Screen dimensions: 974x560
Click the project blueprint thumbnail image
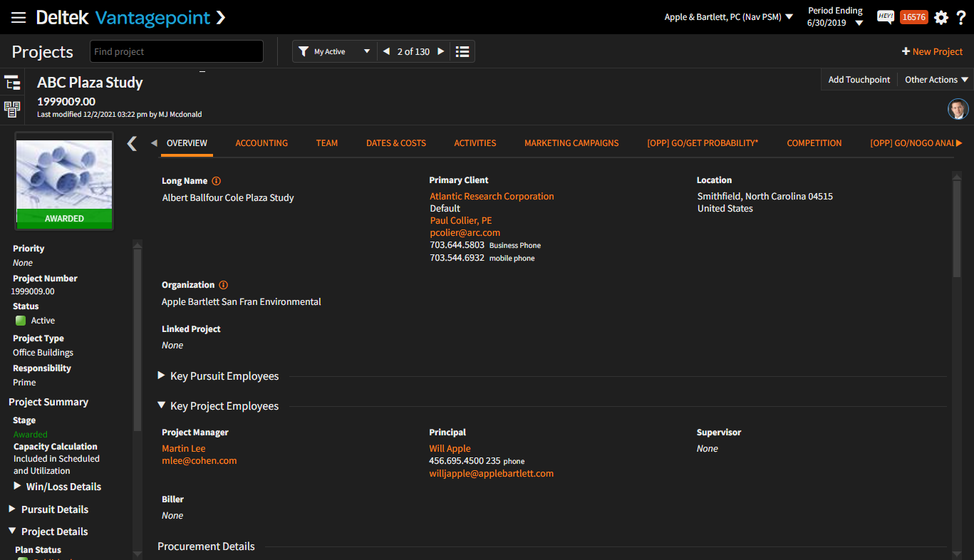tap(64, 175)
